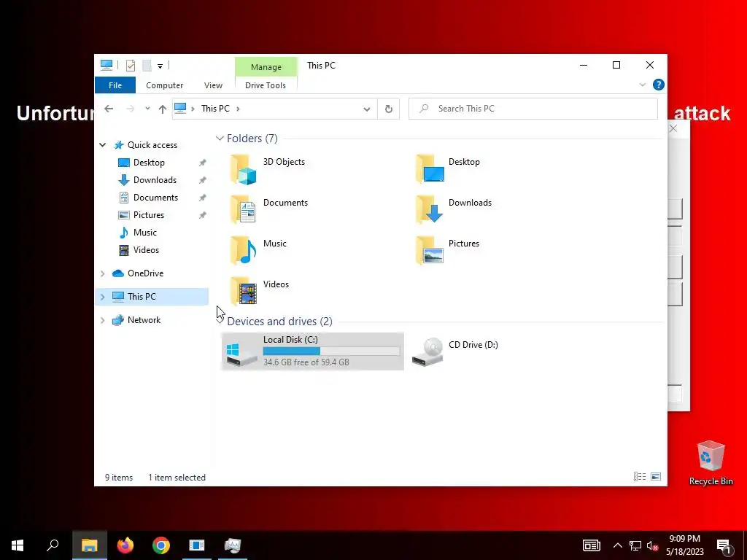Select Documents under Quick access

tap(155, 198)
